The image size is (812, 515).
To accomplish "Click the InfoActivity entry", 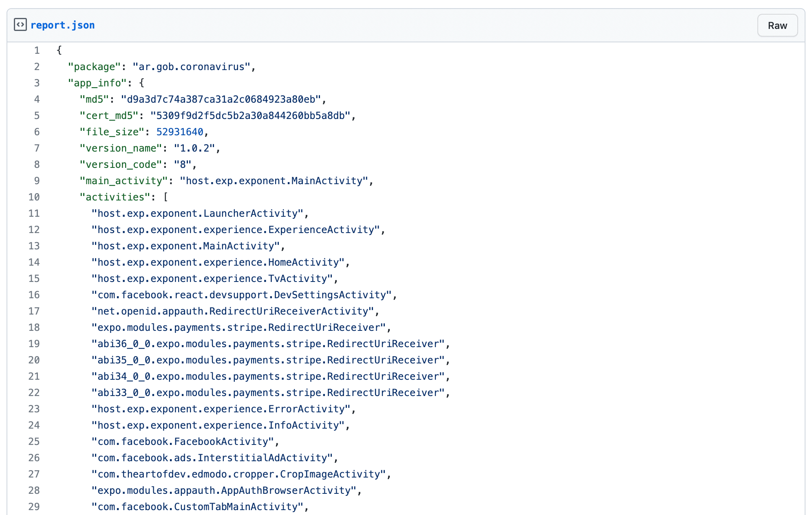I will tap(218, 425).
